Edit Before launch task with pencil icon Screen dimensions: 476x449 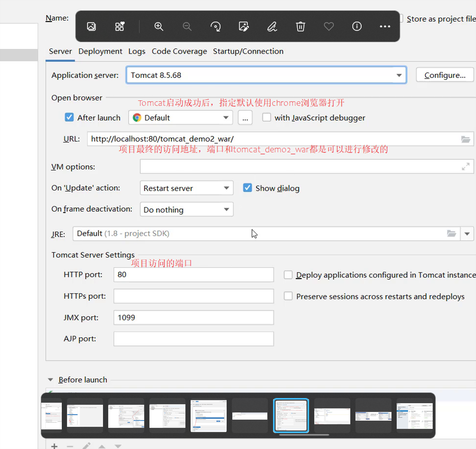click(86, 446)
